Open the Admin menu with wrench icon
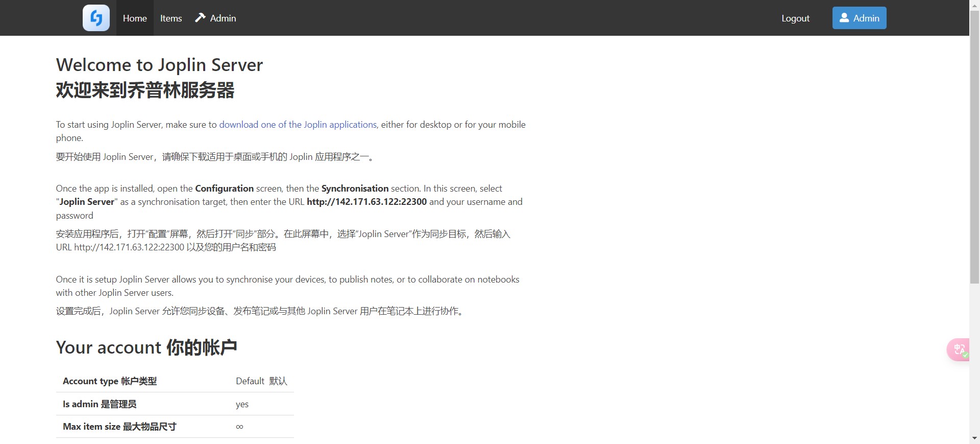Image resolution: width=980 pixels, height=444 pixels. (x=215, y=18)
